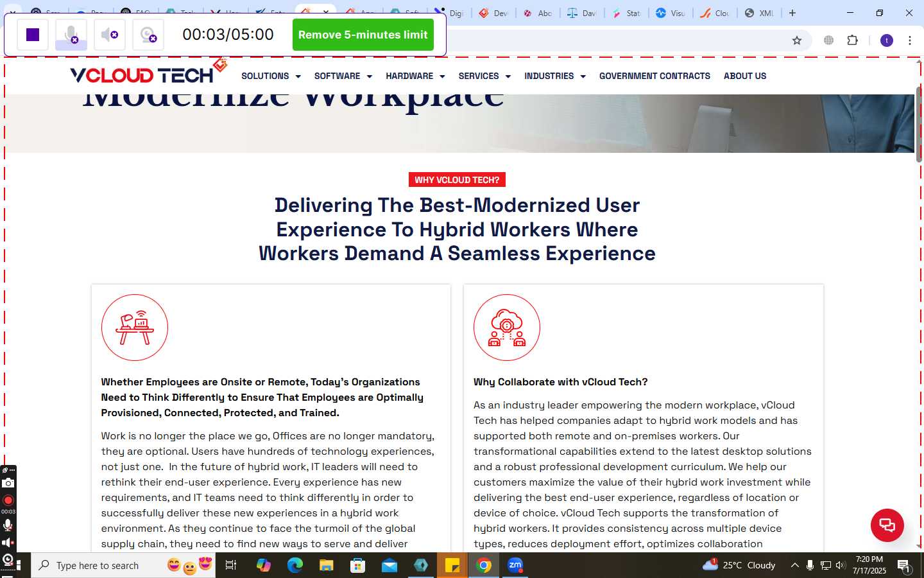Viewport: 924px width, 578px height.
Task: Open the tray volume speaker icon
Action: [841, 565]
